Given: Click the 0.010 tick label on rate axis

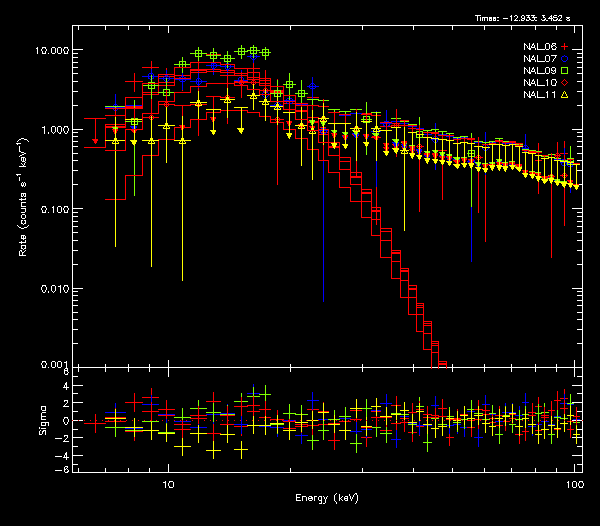Looking at the screenshot, I should pos(55,289).
